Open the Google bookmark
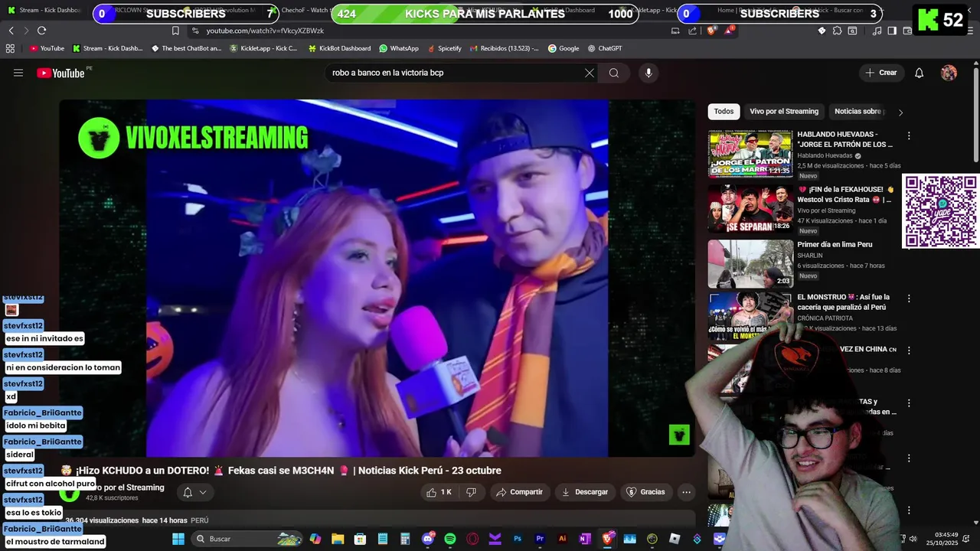Viewport: 980px width, 551px height. (x=563, y=48)
